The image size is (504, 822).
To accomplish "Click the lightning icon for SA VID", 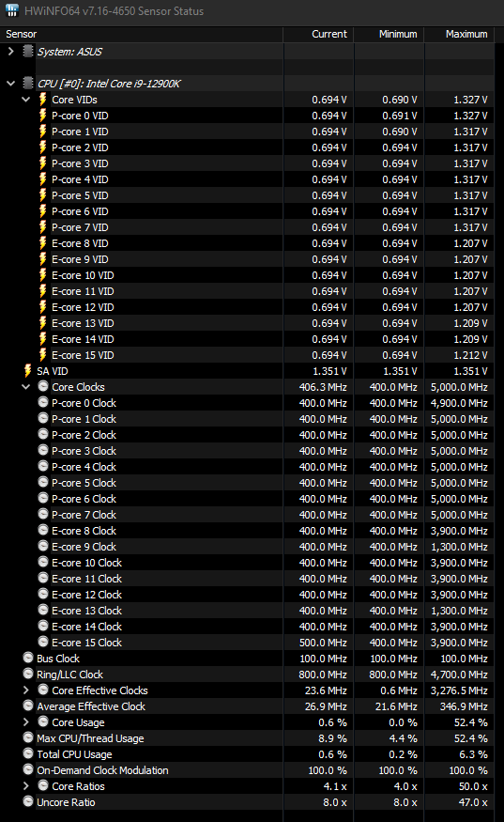I will 28,371.
